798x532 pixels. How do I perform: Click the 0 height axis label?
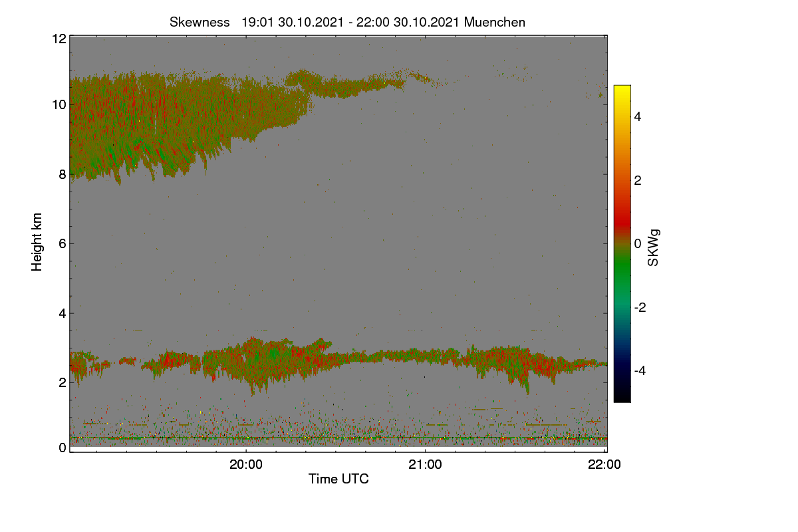click(x=63, y=448)
